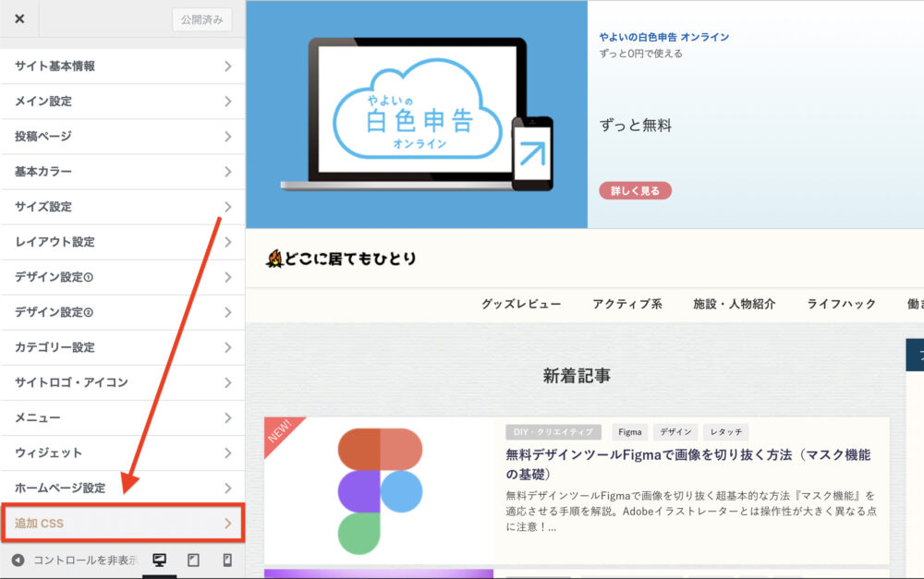Switch preview to mobile device icon
This screenshot has width=924, height=579.
(x=226, y=561)
